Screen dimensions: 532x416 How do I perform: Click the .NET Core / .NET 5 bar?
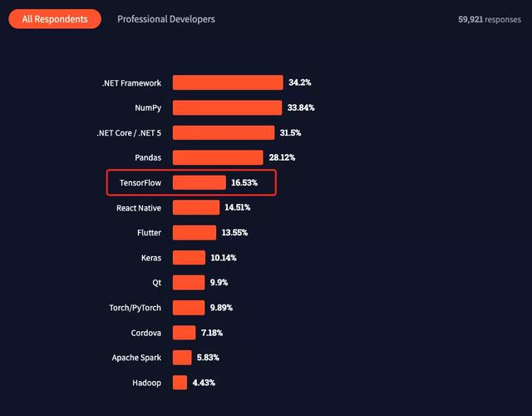point(224,133)
